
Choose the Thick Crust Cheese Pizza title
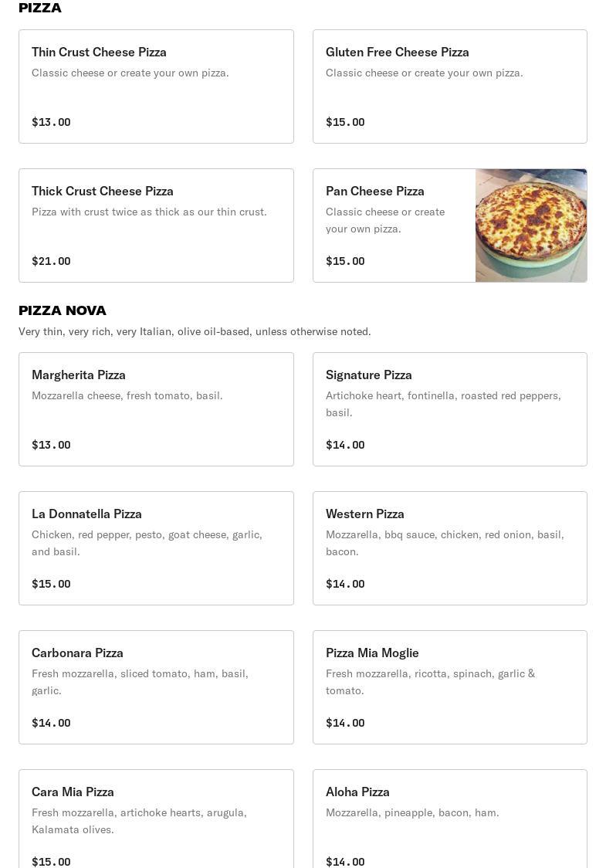coord(103,191)
